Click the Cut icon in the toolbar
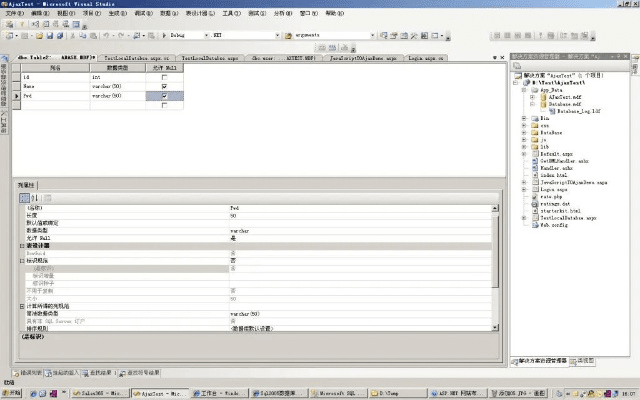 pos(70,34)
